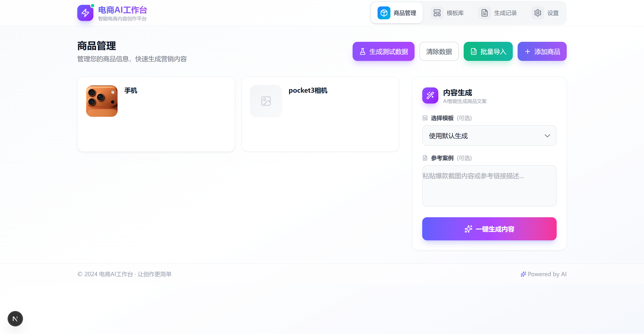Click the 清除数据 button

pos(439,51)
